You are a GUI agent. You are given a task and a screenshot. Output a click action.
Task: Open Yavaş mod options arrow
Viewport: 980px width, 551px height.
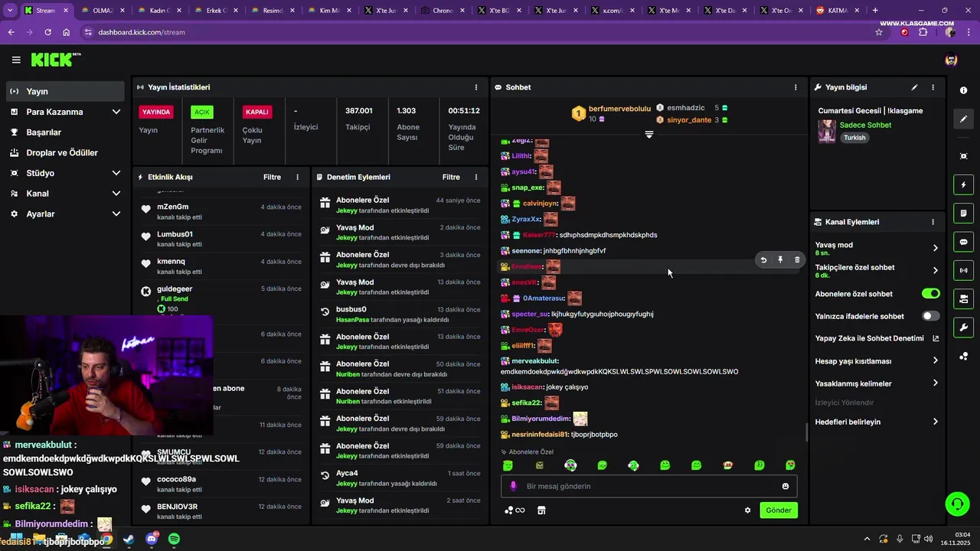pyautogui.click(x=935, y=248)
